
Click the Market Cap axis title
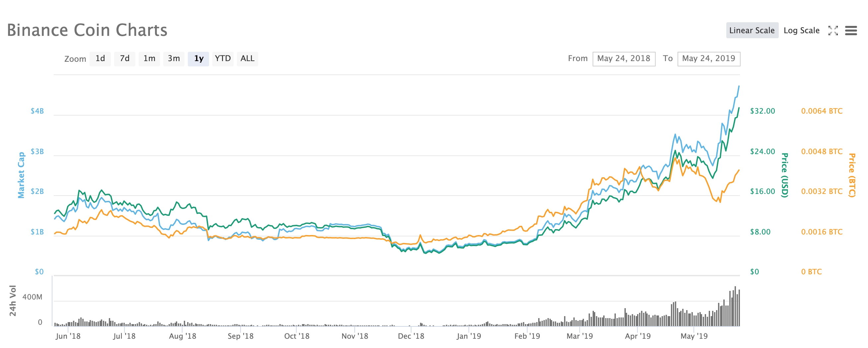pos(21,175)
